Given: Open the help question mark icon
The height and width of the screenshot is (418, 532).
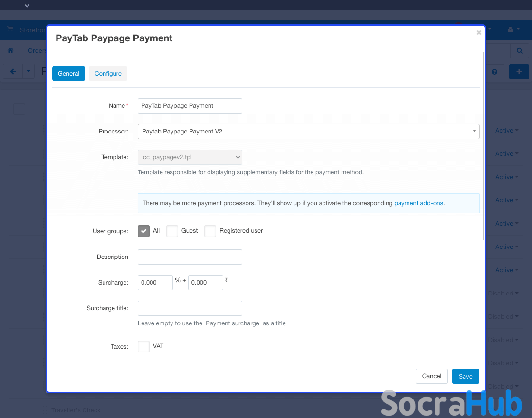Looking at the screenshot, I should tap(494, 72).
